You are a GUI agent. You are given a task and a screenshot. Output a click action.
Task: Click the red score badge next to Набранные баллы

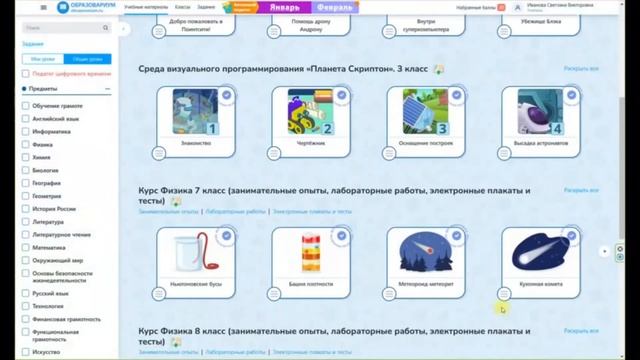(501, 7)
